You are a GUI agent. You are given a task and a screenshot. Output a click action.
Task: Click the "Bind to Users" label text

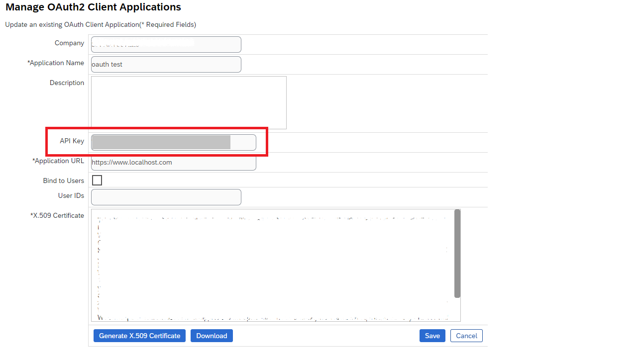coord(64,181)
